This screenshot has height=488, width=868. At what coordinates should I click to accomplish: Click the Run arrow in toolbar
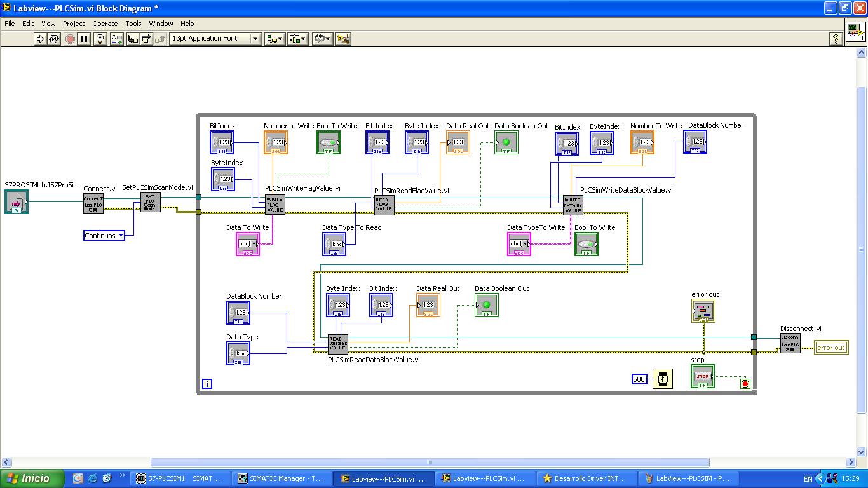tap(40, 39)
